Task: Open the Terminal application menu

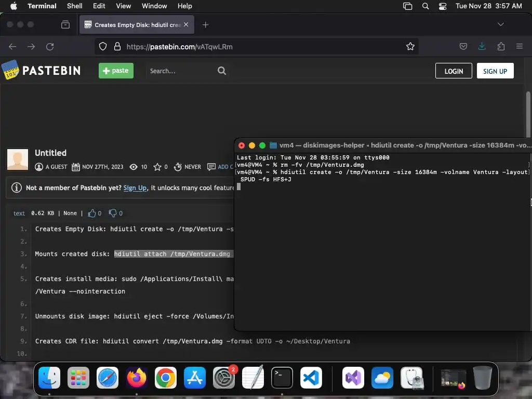Action: tap(42, 6)
